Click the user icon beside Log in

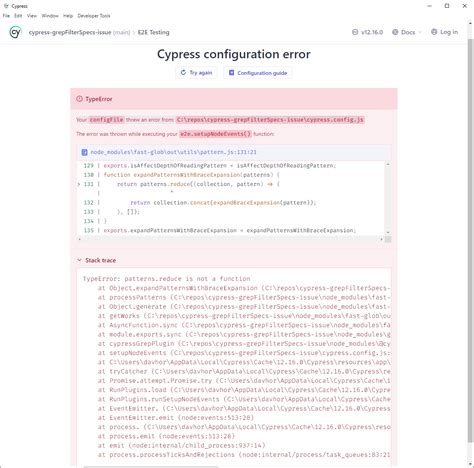pyautogui.click(x=434, y=32)
